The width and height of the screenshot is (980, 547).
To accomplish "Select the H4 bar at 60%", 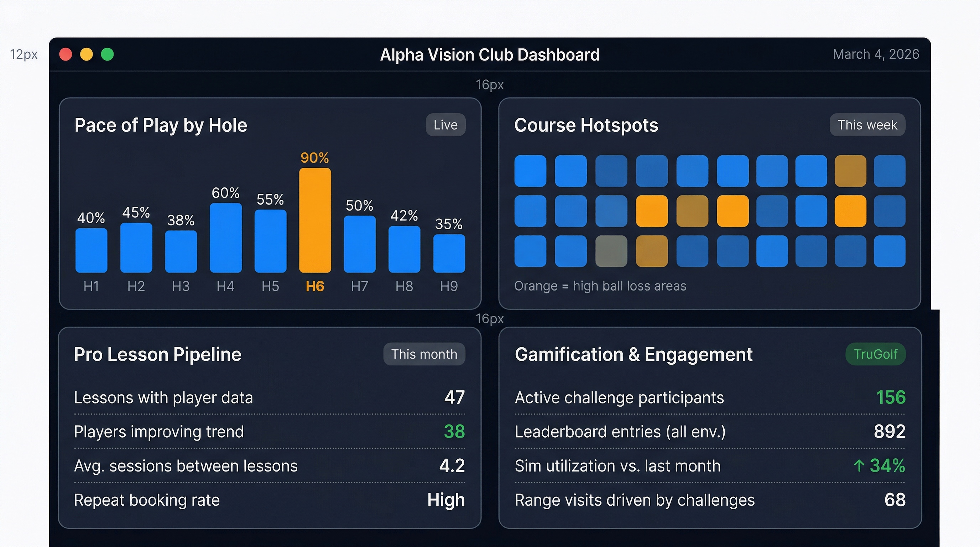I will [x=226, y=238].
